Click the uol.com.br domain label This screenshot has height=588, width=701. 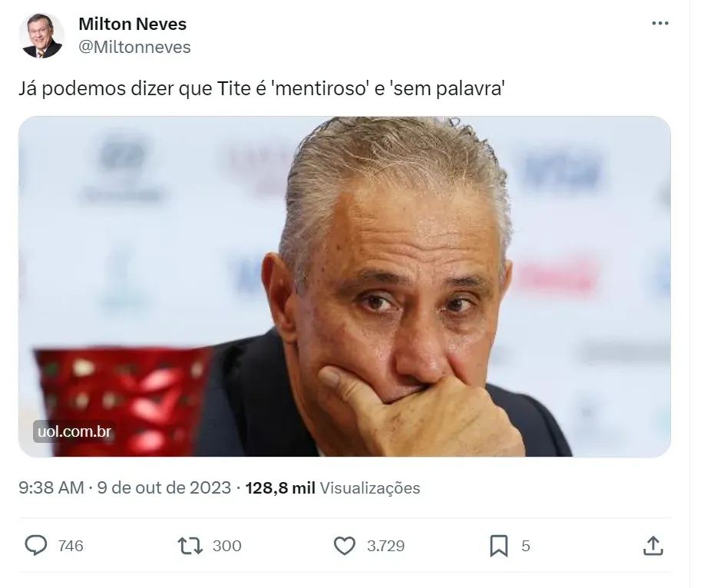(74, 431)
